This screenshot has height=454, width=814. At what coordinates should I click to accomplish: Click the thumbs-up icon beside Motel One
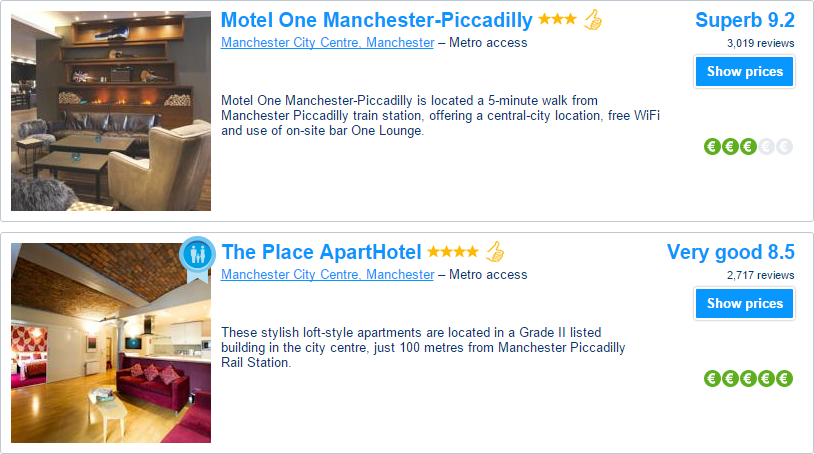[x=593, y=20]
